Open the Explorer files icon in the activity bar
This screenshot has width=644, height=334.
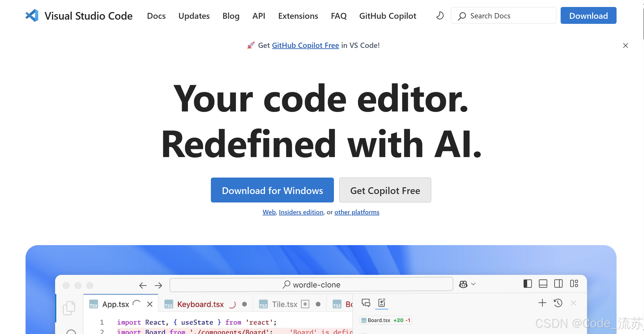tap(69, 308)
